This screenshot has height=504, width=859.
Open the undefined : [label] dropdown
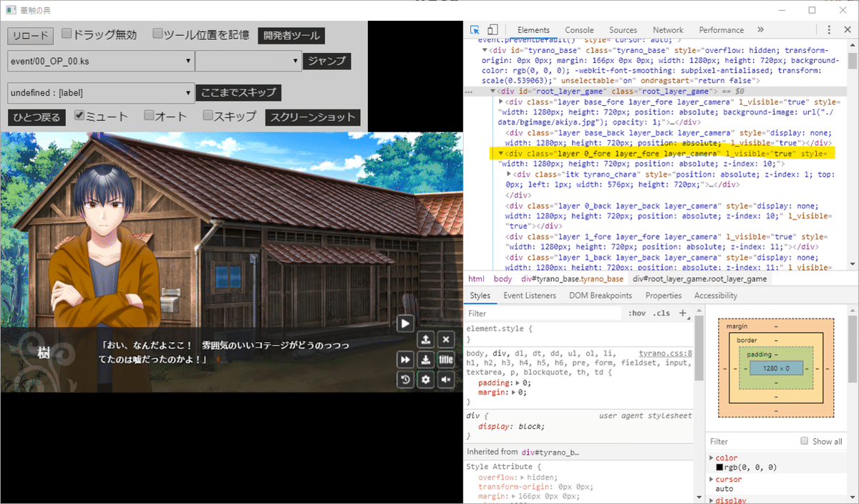pyautogui.click(x=101, y=92)
